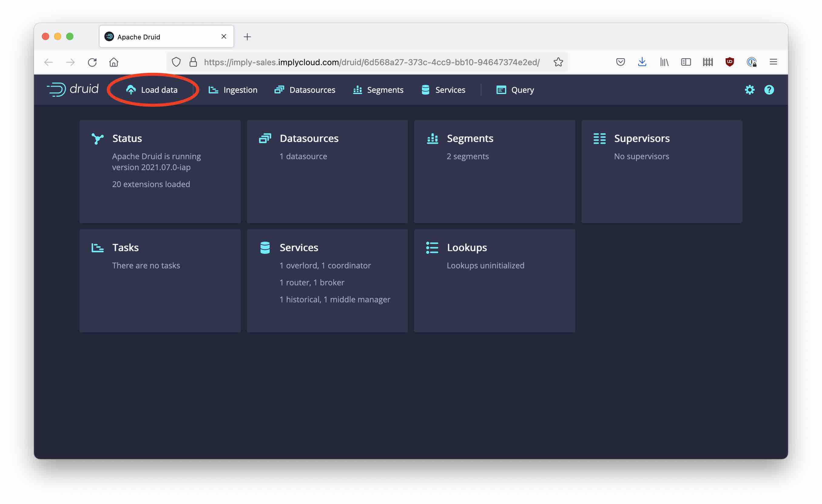Click the Supervisors list icon on the card
This screenshot has width=822, height=504.
tap(599, 139)
